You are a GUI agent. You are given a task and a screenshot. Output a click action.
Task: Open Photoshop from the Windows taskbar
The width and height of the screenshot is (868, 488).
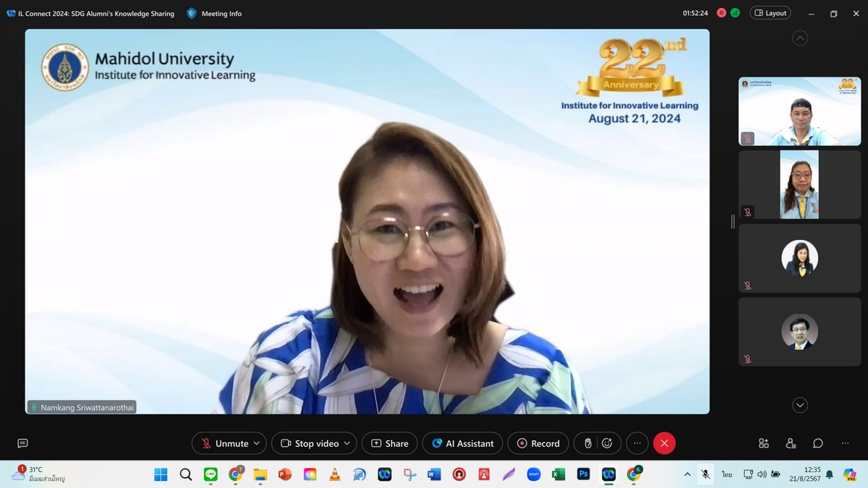[583, 474]
